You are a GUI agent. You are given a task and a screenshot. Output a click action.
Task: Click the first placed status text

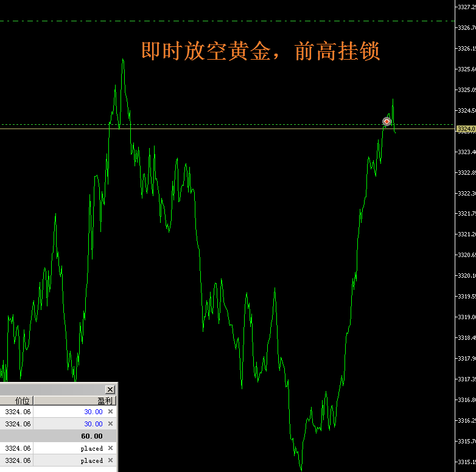point(92,449)
